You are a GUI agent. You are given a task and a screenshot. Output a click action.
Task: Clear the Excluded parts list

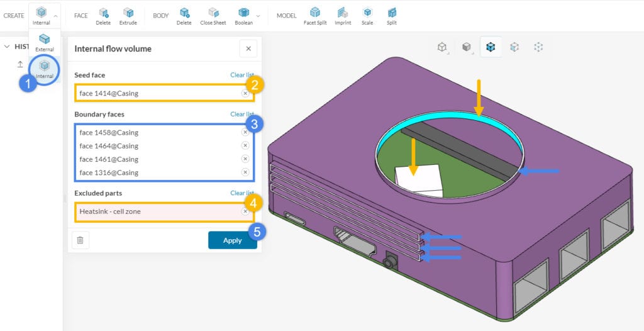[x=242, y=193]
